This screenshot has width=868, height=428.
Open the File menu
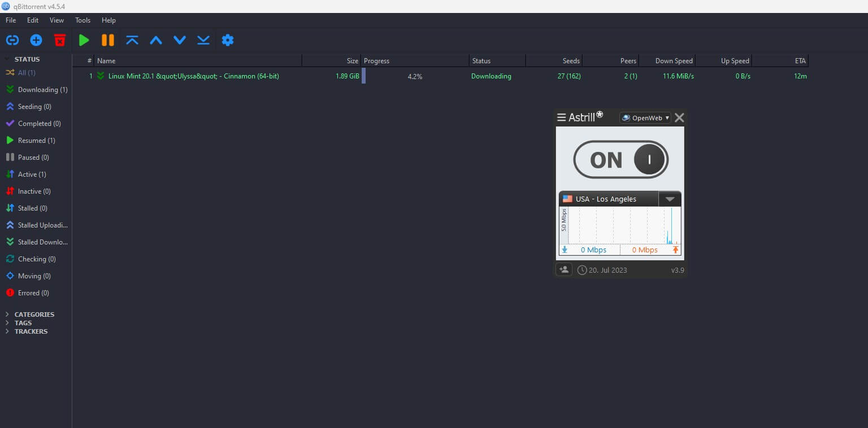(x=11, y=20)
